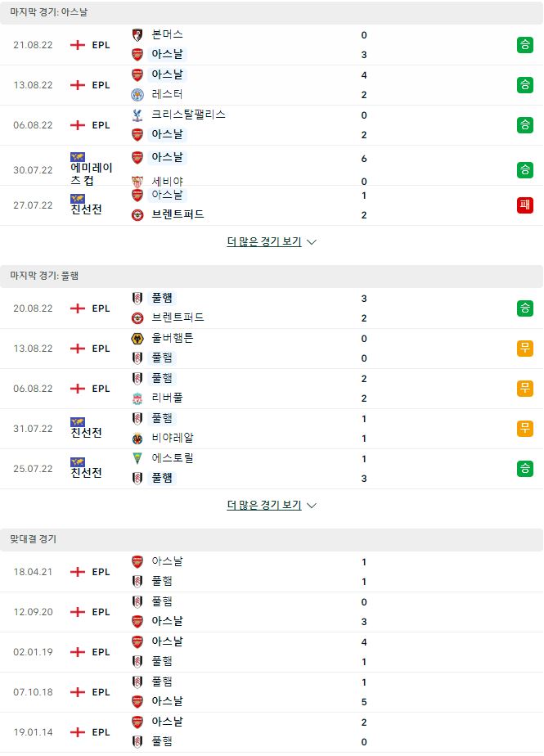Screen dimensions: 544x756
Task: Click the EPL label on the 21.08.22 match
Action: point(101,45)
